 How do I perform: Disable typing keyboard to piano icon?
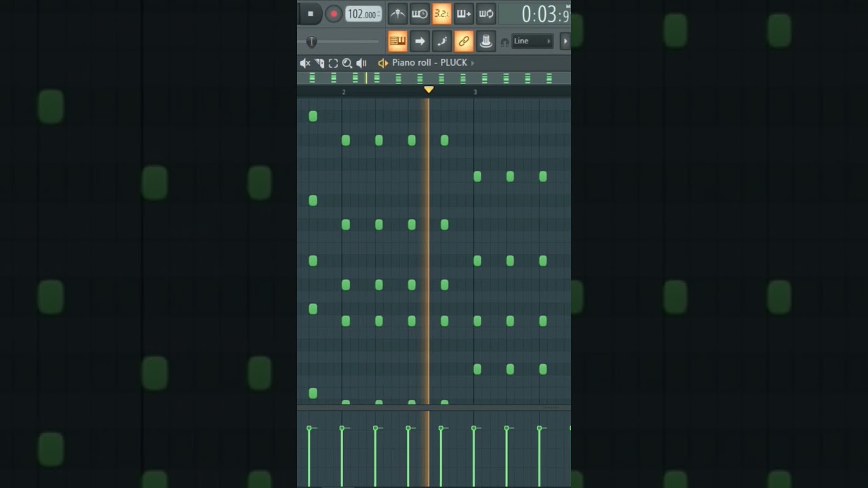(397, 41)
